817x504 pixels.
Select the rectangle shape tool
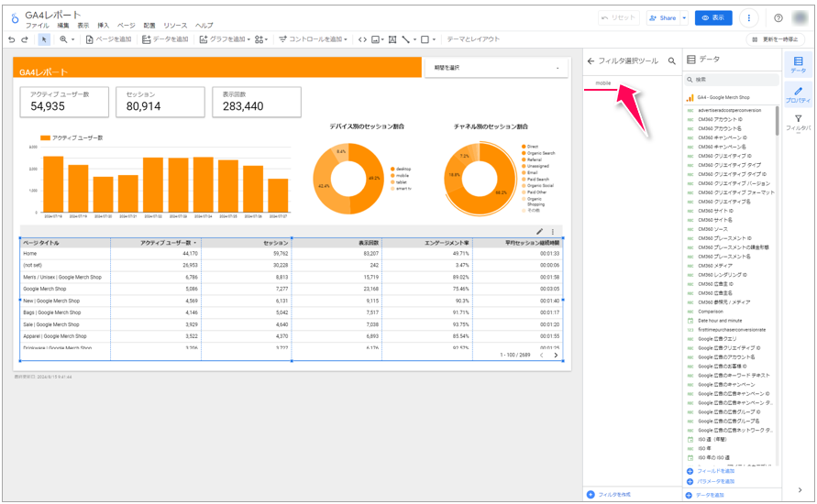[425, 39]
